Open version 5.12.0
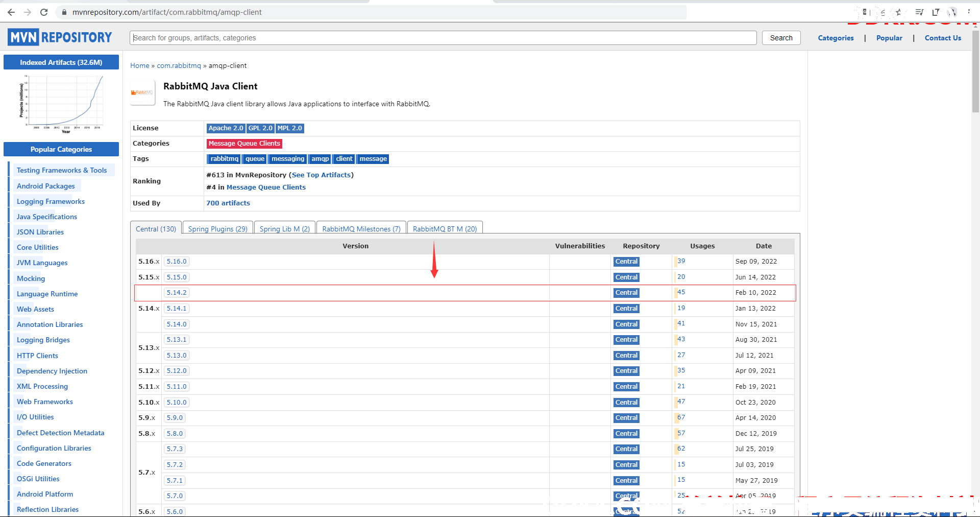The width and height of the screenshot is (980, 517). [x=177, y=371]
